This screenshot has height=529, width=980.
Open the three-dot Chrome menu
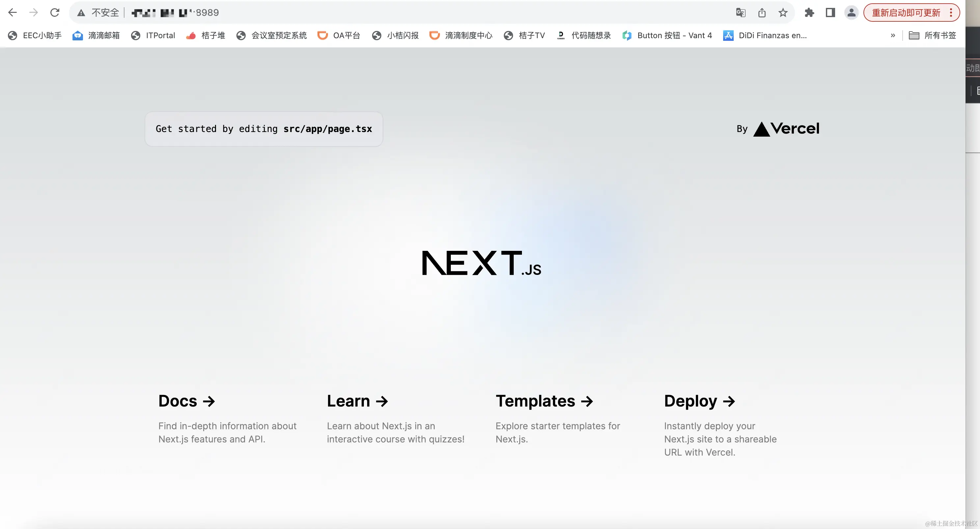pos(951,13)
